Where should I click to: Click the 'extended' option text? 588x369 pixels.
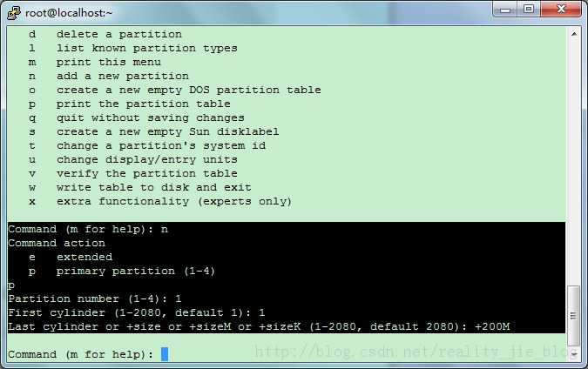(x=84, y=257)
